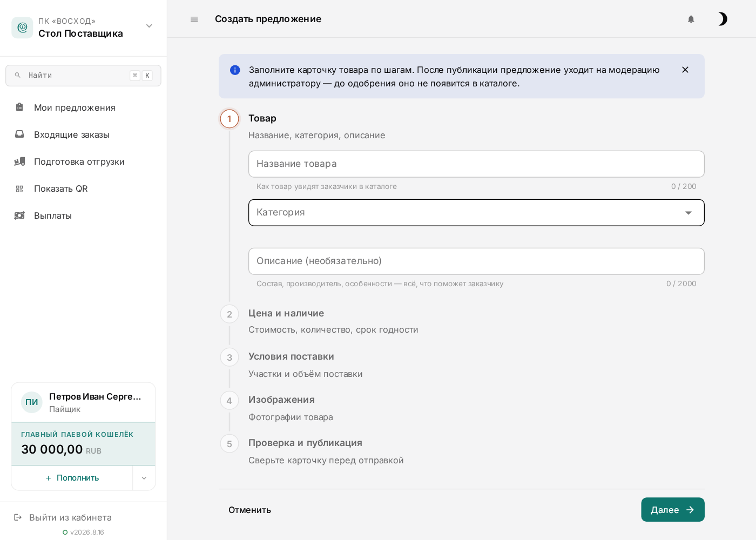Screen dimensions: 756x540
Task: Click the version label v2026.8.16
Action: (87, 532)
